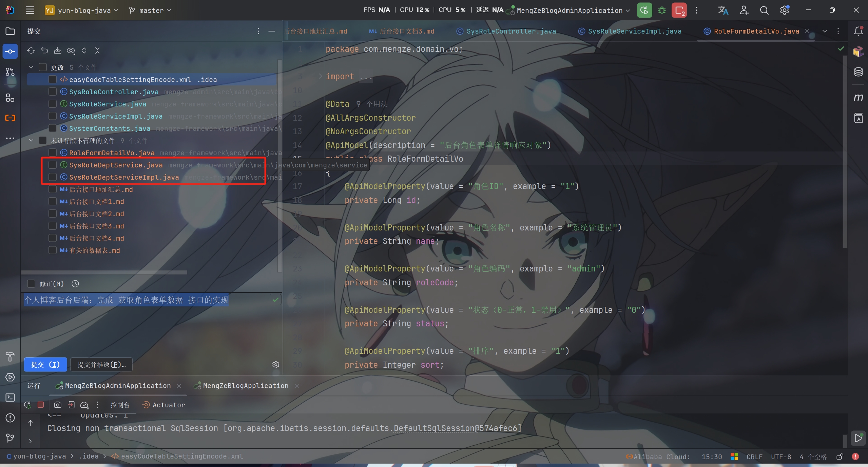
Task: Open the Project folder tool window
Action: (x=10, y=31)
